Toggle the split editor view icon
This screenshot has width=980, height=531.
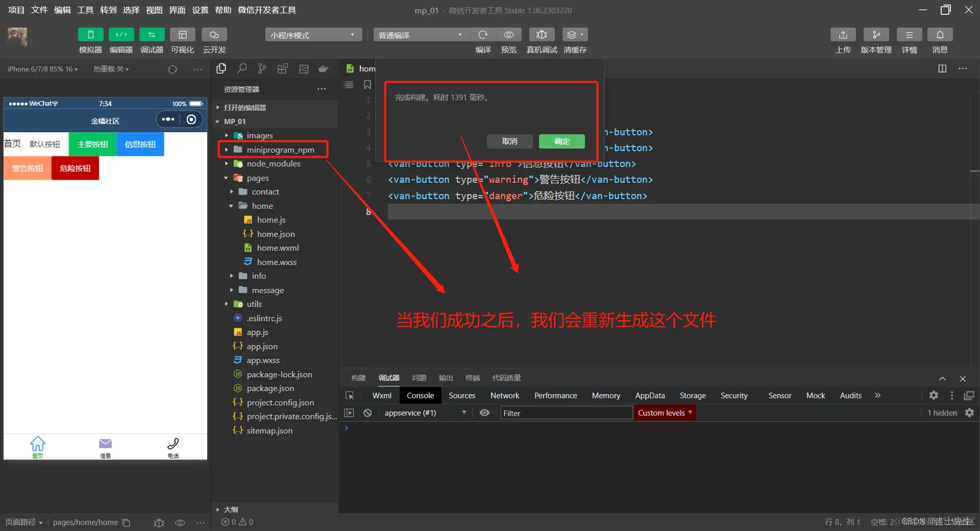pyautogui.click(x=942, y=68)
